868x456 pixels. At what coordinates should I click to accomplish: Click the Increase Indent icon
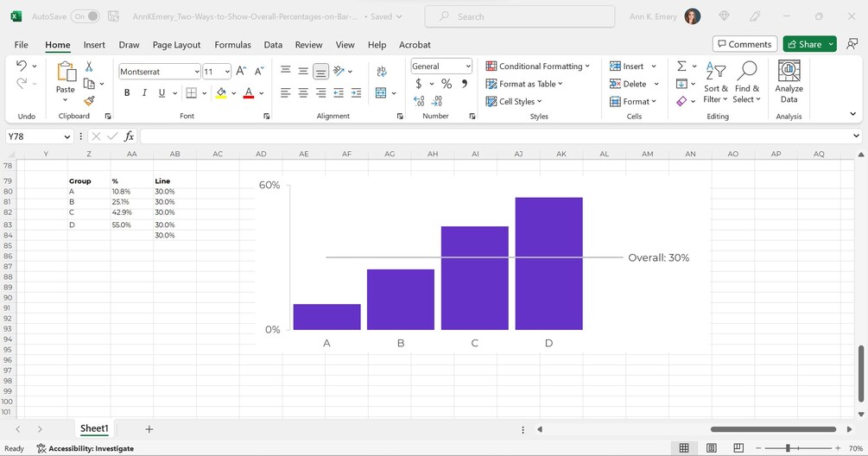click(357, 92)
